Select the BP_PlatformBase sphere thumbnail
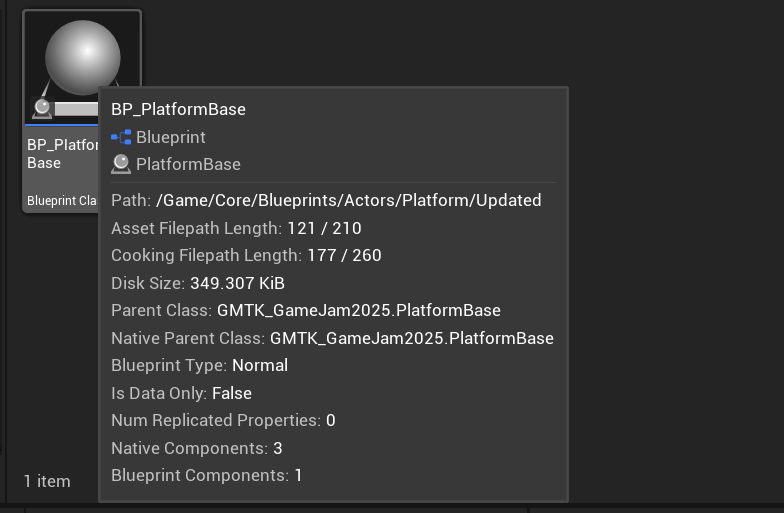 coord(82,58)
